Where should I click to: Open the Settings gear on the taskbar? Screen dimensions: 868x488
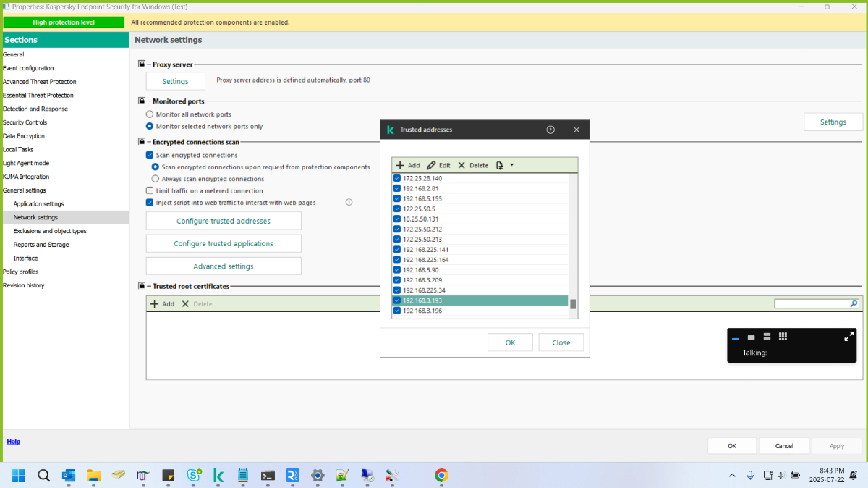pyautogui.click(x=317, y=476)
